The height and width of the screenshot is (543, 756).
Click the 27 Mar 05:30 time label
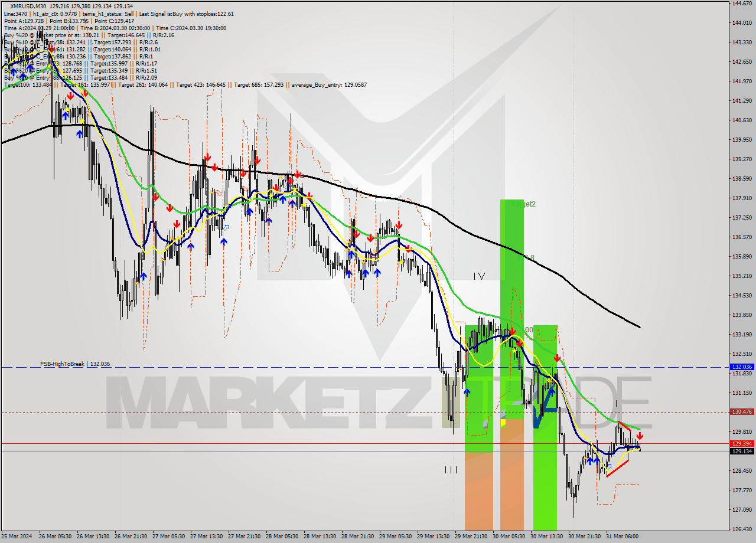pos(168,537)
